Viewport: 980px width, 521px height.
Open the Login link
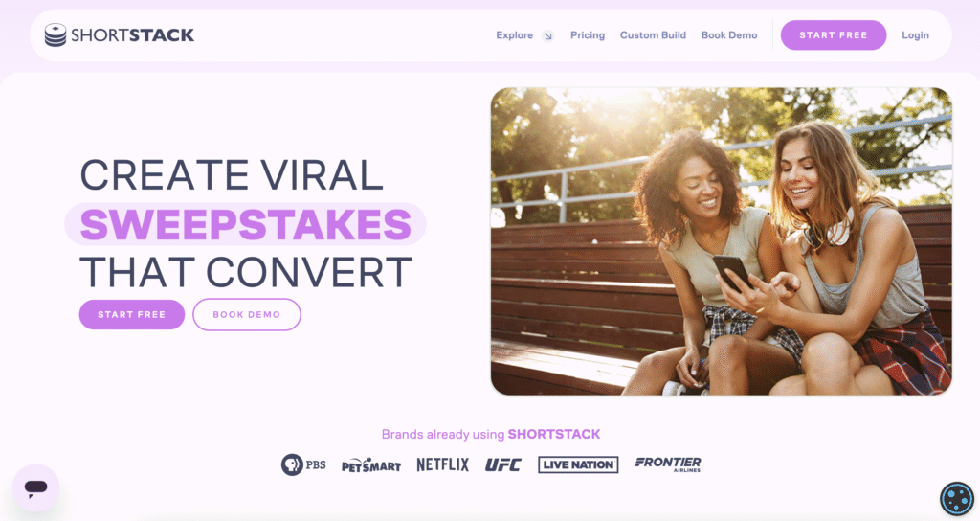click(915, 35)
